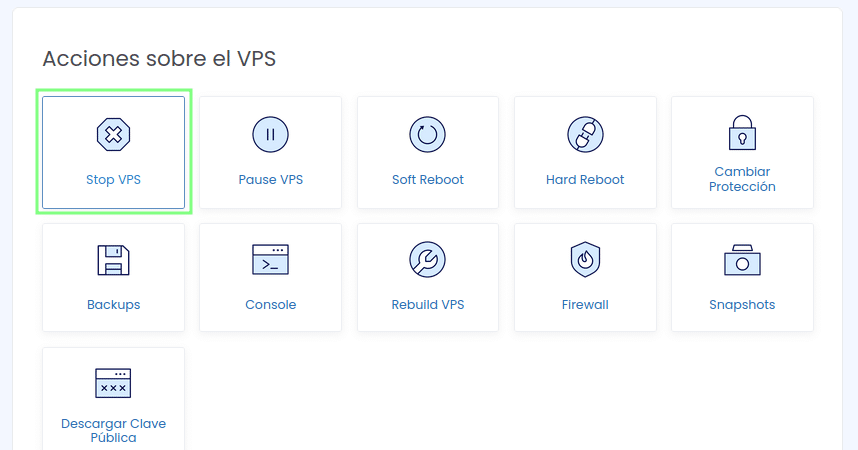Choose the Soft Reboot text label
The width and height of the screenshot is (858, 450).
point(427,180)
